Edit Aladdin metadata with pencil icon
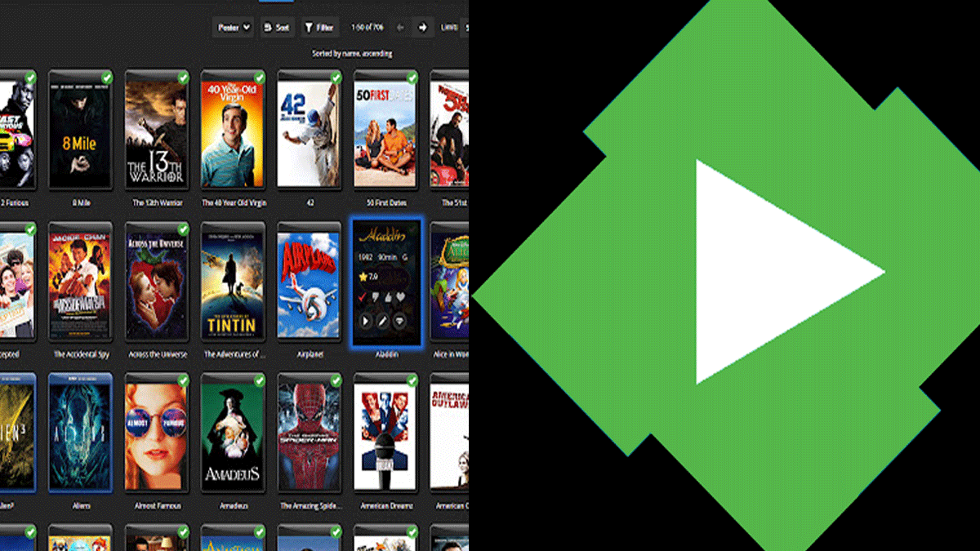The image size is (980, 551). tap(383, 321)
